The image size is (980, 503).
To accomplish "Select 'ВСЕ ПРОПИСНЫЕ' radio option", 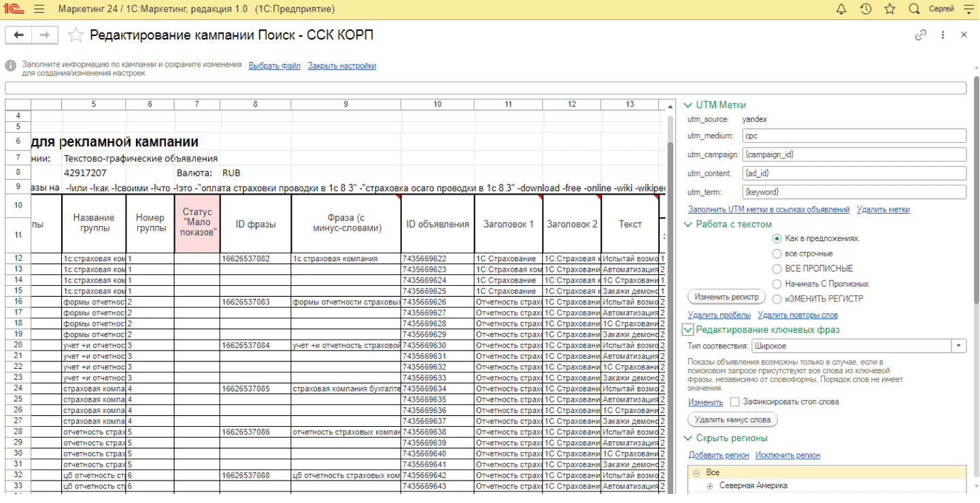I will click(777, 269).
